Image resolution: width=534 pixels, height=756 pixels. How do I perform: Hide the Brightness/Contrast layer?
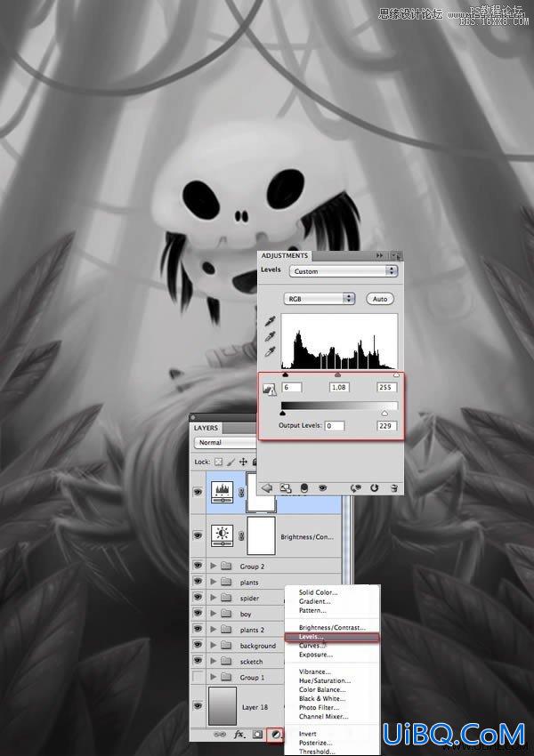coord(198,535)
